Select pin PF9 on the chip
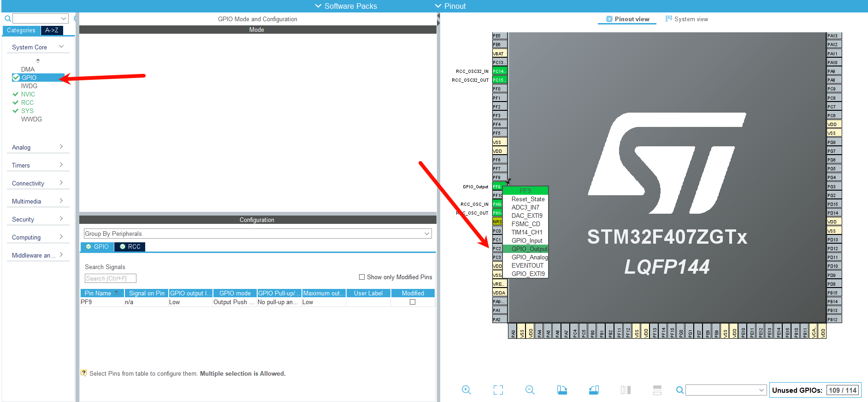The height and width of the screenshot is (402, 868). (x=497, y=186)
